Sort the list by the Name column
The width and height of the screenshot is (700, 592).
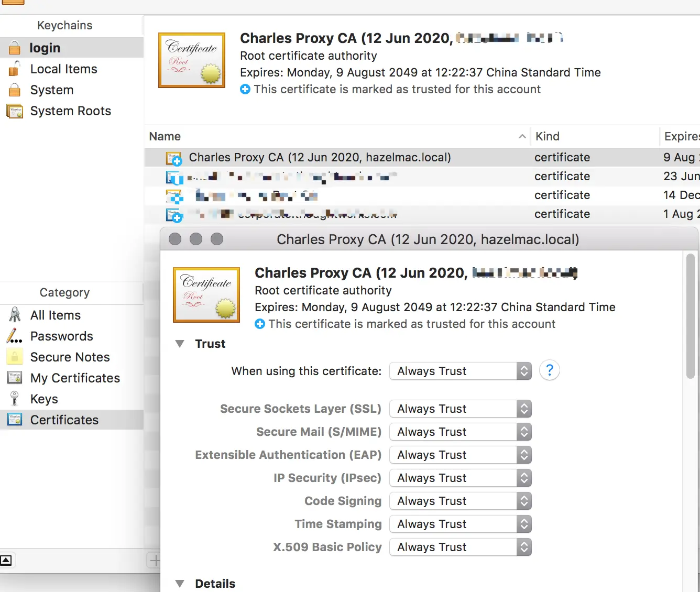[x=337, y=136]
